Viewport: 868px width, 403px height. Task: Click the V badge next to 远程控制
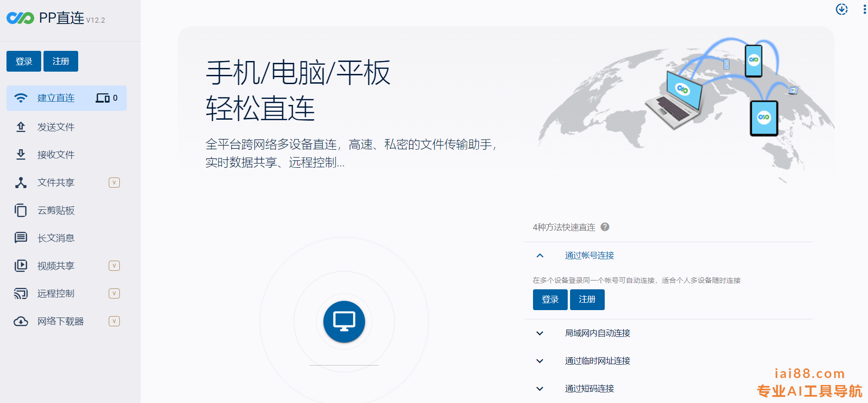114,293
